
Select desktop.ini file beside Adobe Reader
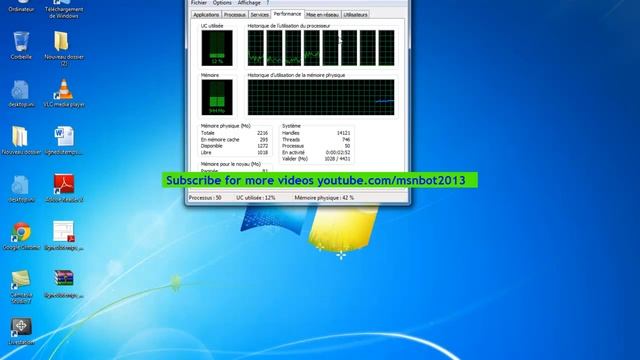[x=21, y=189]
